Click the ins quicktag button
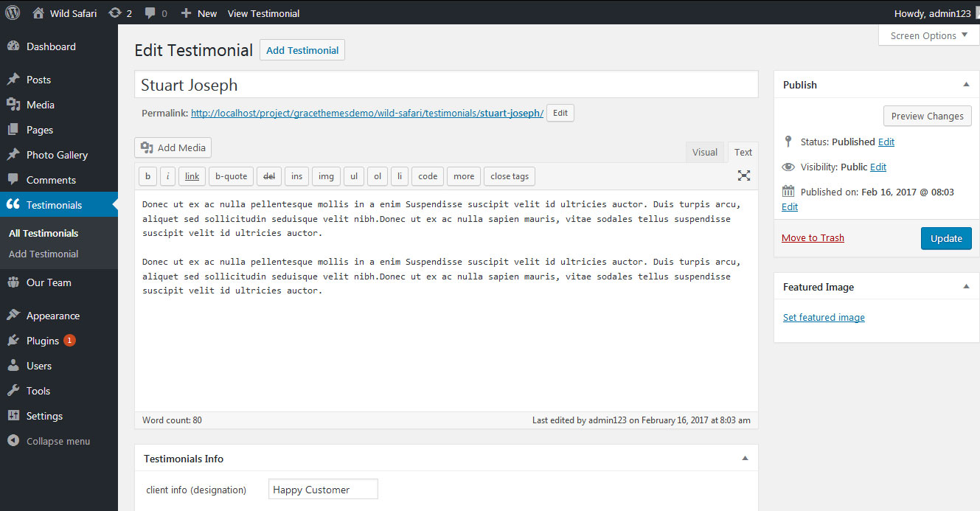 point(296,176)
